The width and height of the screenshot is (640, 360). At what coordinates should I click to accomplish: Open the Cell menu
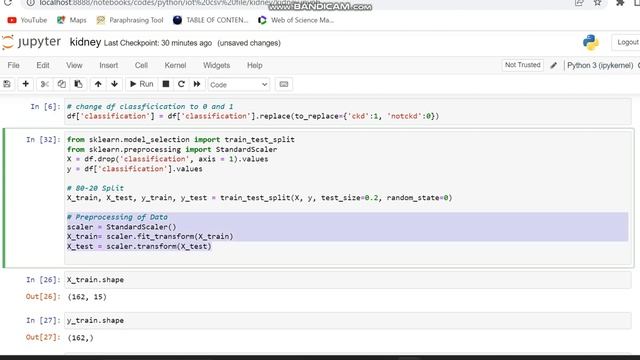[x=141, y=65]
